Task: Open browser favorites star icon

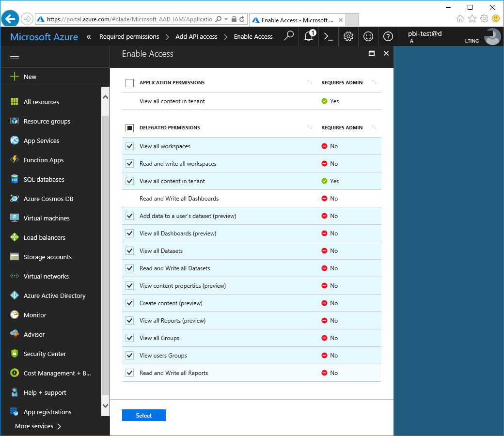Action: [472, 18]
